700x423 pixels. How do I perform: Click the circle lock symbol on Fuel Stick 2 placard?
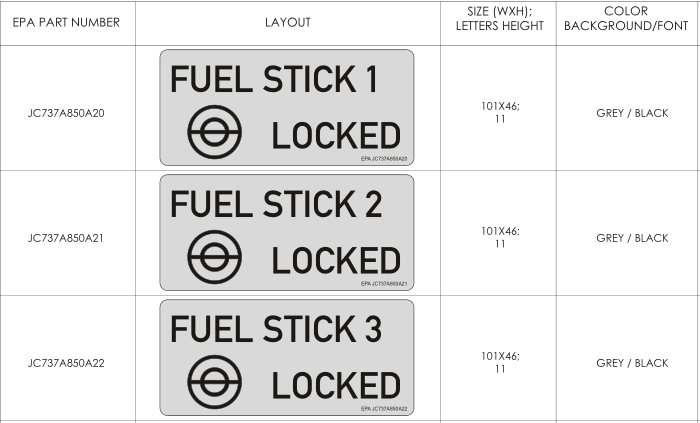click(209, 259)
